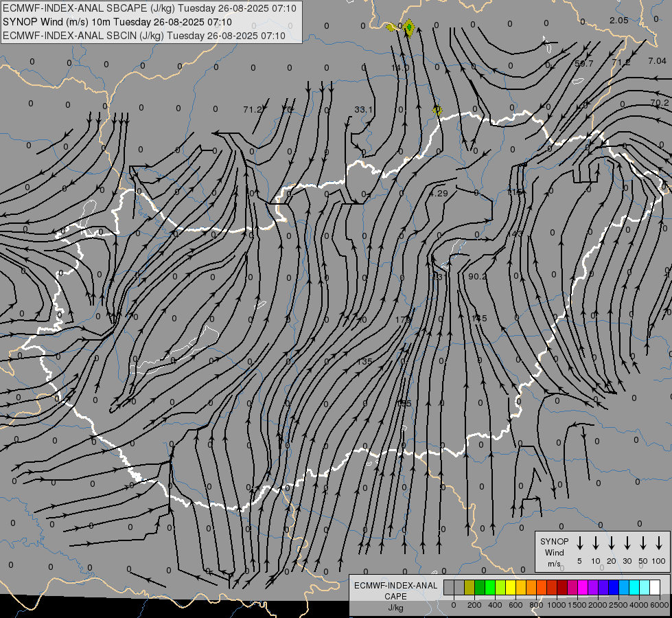This screenshot has width=672, height=618.
Task: Click the 100 m/s wind arrow in legend
Action: pos(659,543)
